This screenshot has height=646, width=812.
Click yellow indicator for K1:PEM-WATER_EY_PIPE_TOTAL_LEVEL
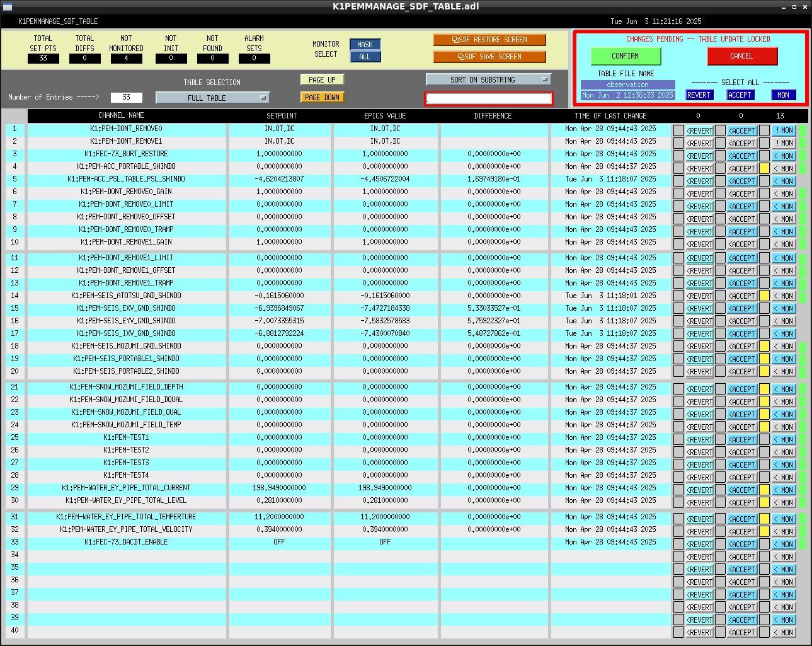[x=764, y=502]
